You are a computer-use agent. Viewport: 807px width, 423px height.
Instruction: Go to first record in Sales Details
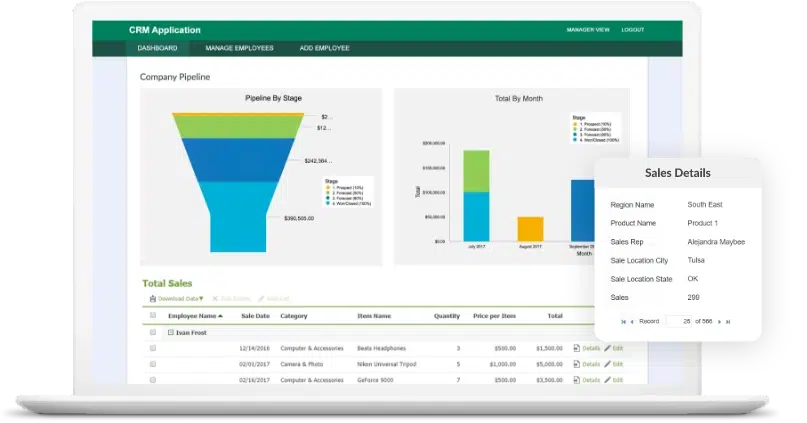pos(623,321)
